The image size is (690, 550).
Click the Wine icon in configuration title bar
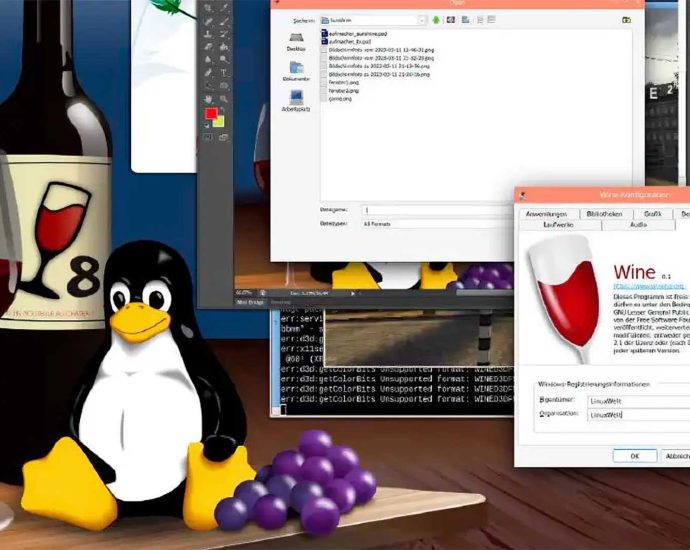[x=522, y=196]
